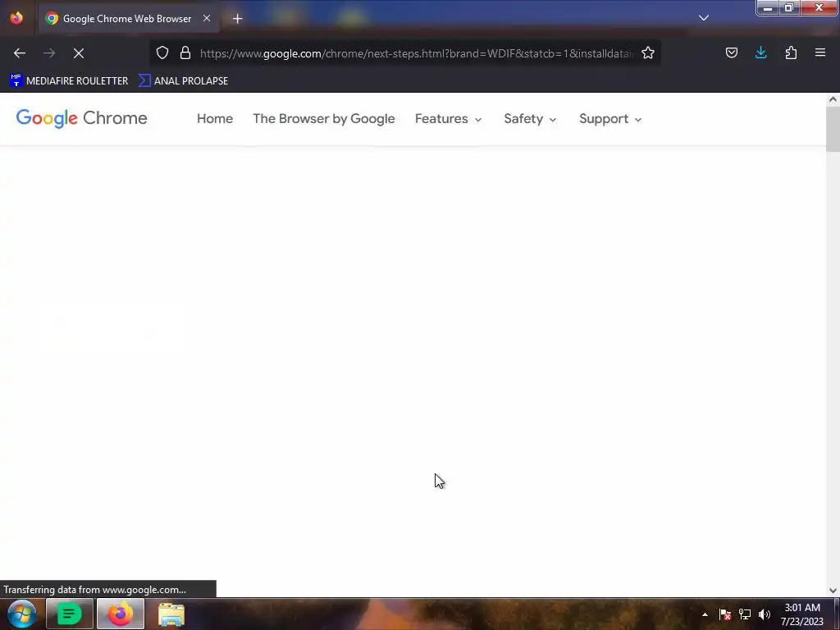Click the site security padlock icon
840x630 pixels.
185,52
